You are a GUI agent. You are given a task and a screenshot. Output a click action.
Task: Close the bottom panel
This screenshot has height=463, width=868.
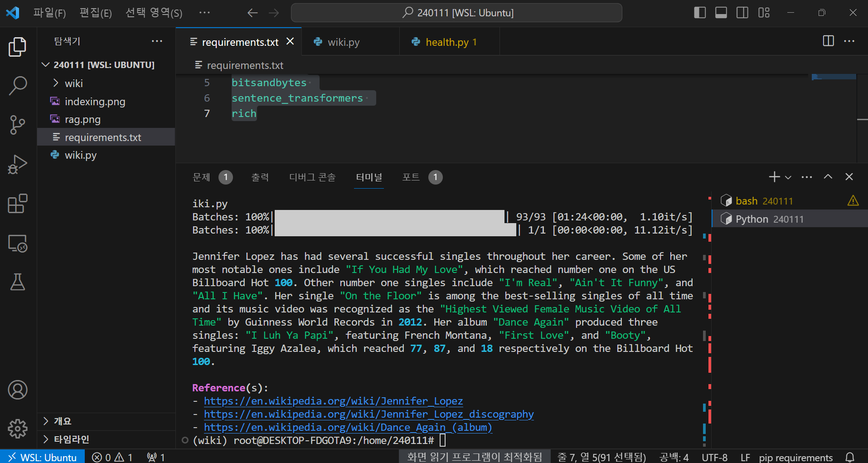click(849, 177)
